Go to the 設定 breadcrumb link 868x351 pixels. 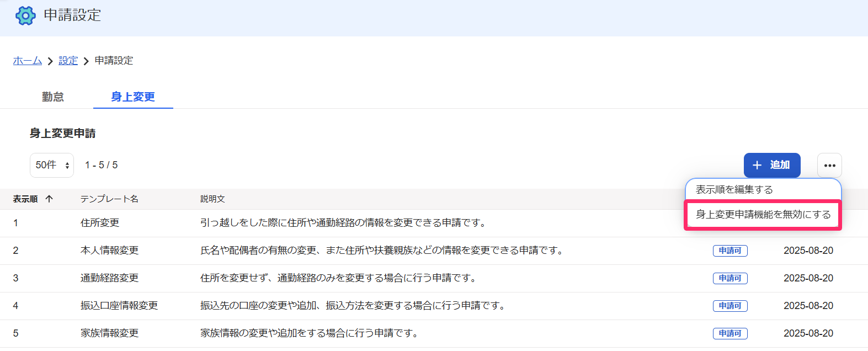tap(68, 61)
